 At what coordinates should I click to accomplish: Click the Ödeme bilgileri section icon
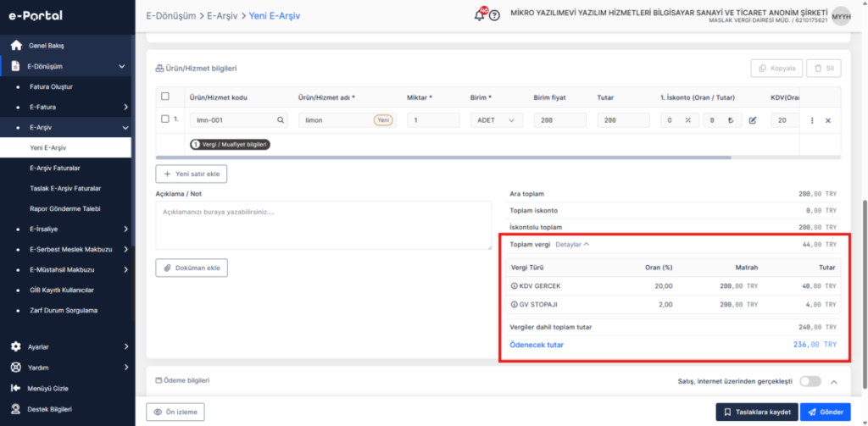tap(159, 380)
